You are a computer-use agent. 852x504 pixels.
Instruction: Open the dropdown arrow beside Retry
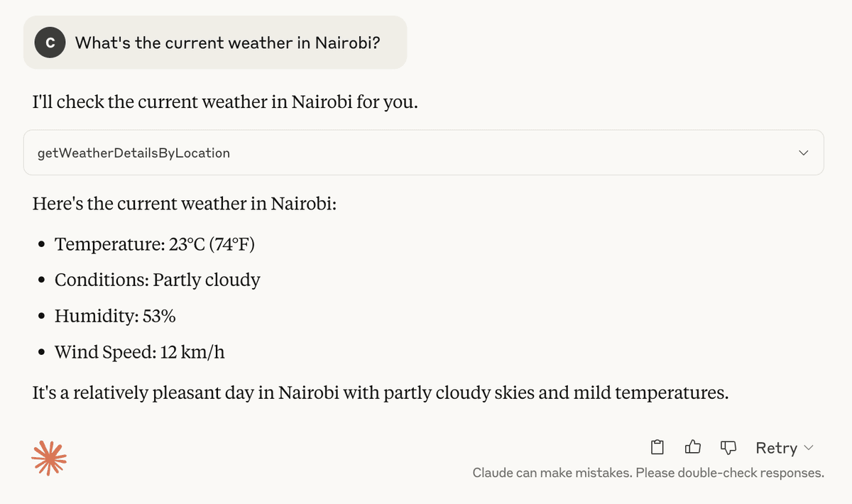808,448
